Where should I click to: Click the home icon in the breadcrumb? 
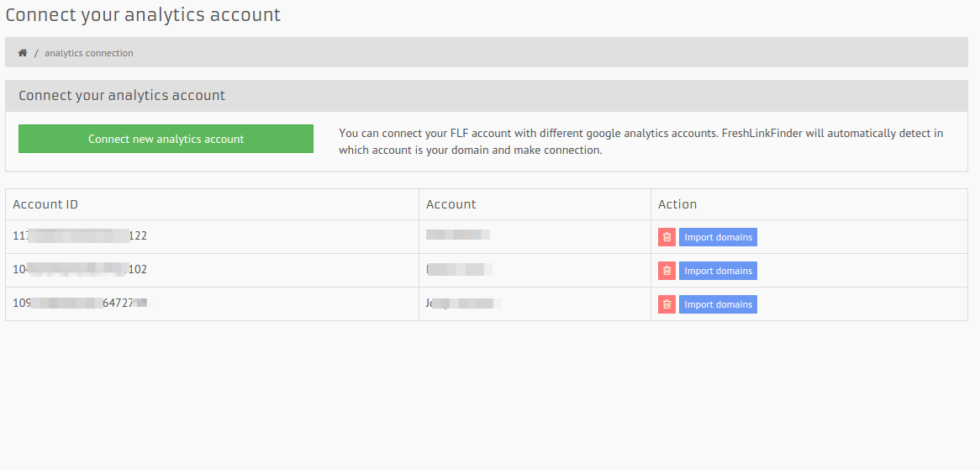pos(23,53)
